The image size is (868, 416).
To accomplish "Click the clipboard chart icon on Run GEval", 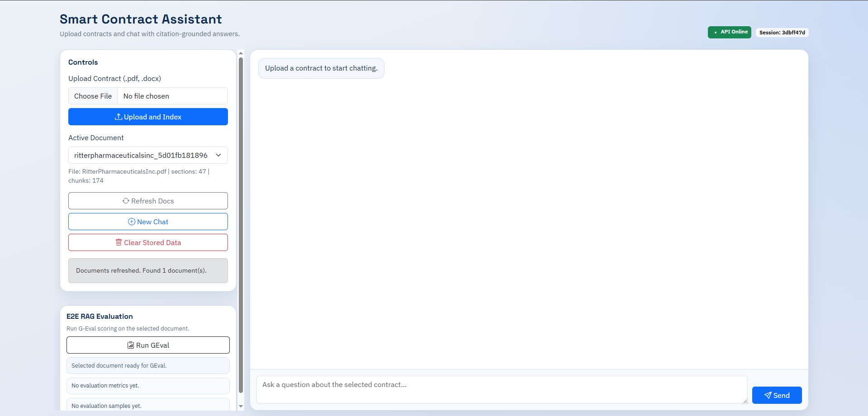I will pyautogui.click(x=131, y=345).
